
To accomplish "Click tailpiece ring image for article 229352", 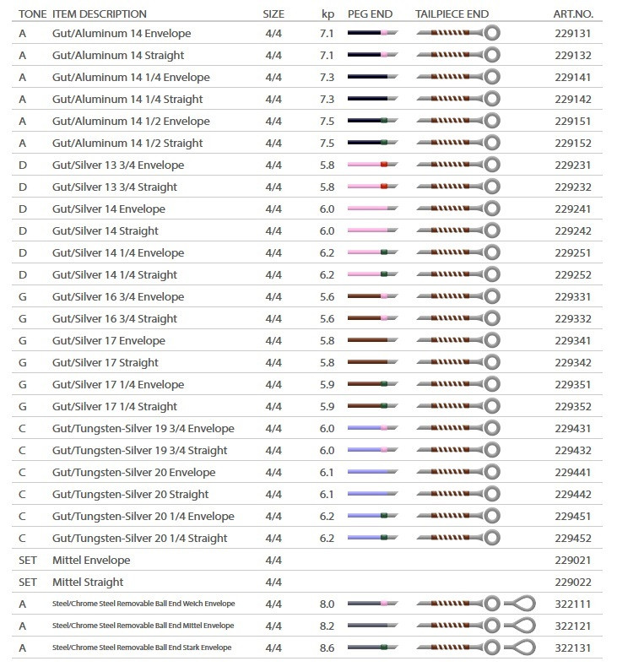I will click(491, 407).
